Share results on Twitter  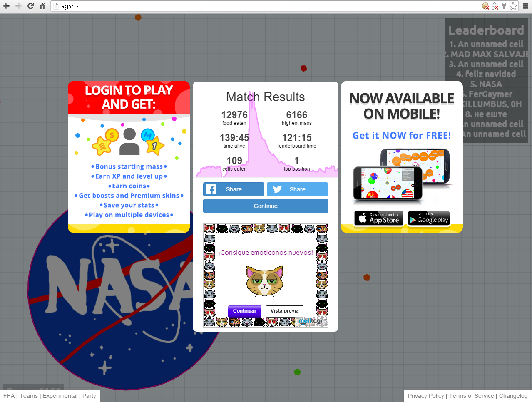pos(297,189)
